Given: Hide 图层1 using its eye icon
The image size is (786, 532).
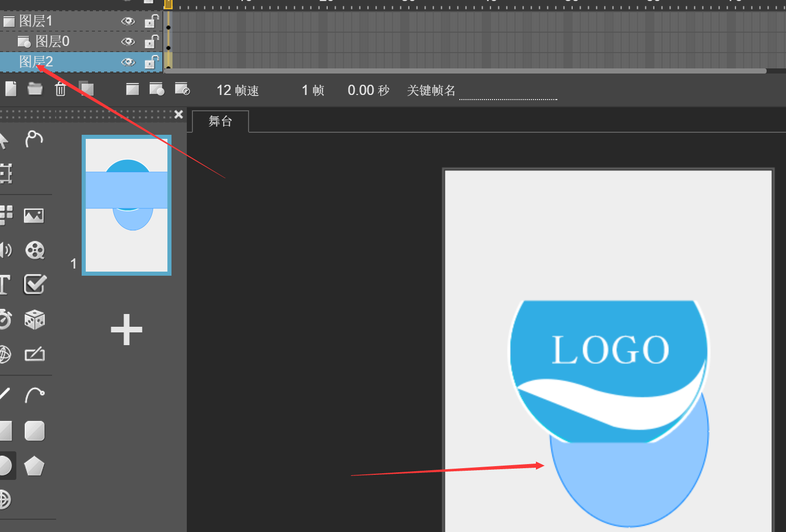Looking at the screenshot, I should click(x=128, y=21).
